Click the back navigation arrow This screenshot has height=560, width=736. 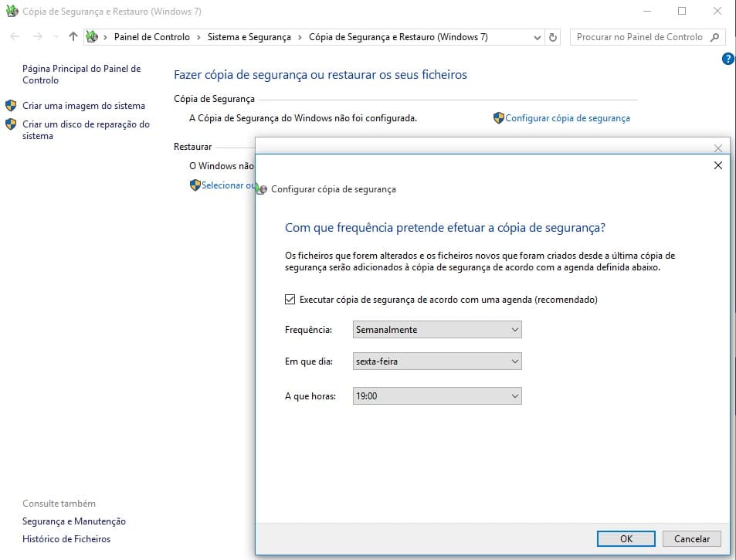pyautogui.click(x=15, y=36)
